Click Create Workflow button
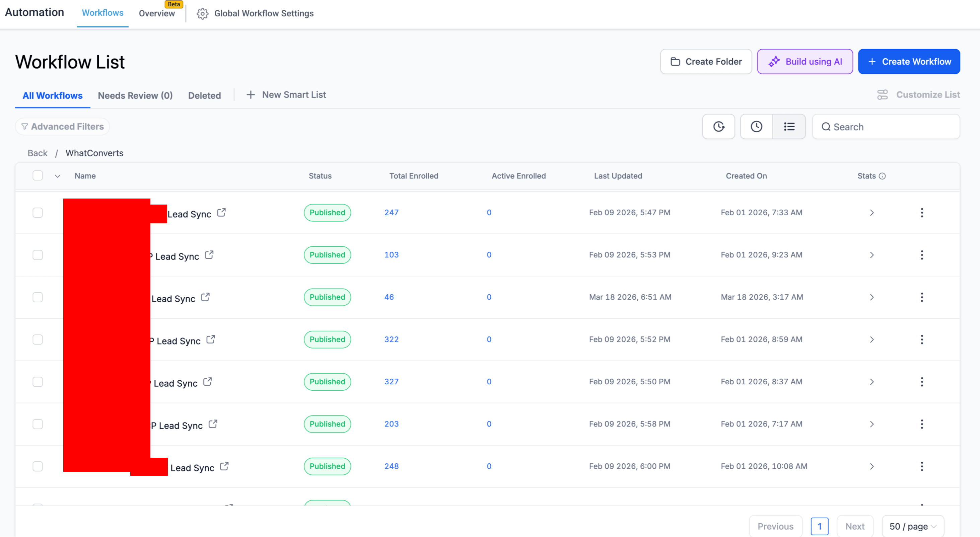Image resolution: width=980 pixels, height=537 pixels. tap(909, 62)
